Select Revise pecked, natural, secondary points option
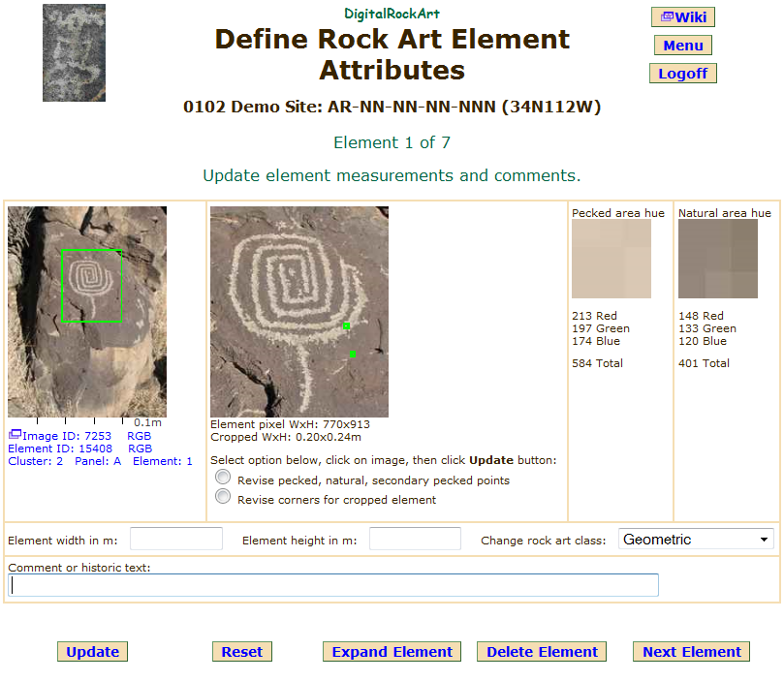The width and height of the screenshot is (784, 681). [x=223, y=478]
